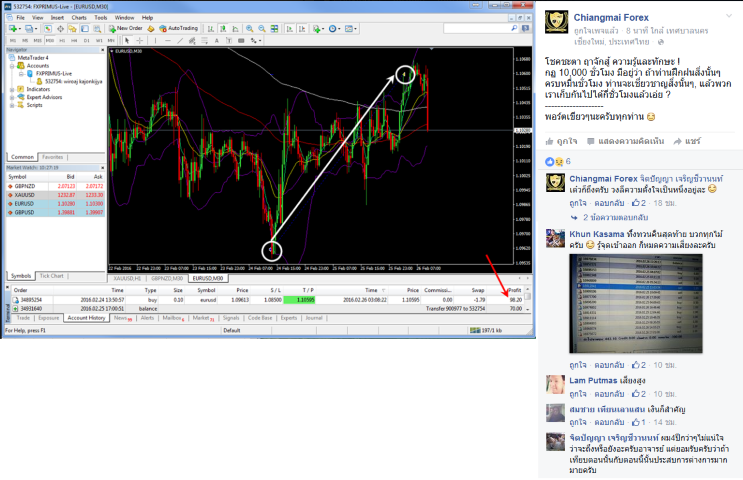Switch to the XAUUSD,H1 chart tab
This screenshot has height=480, width=743.
point(127,278)
